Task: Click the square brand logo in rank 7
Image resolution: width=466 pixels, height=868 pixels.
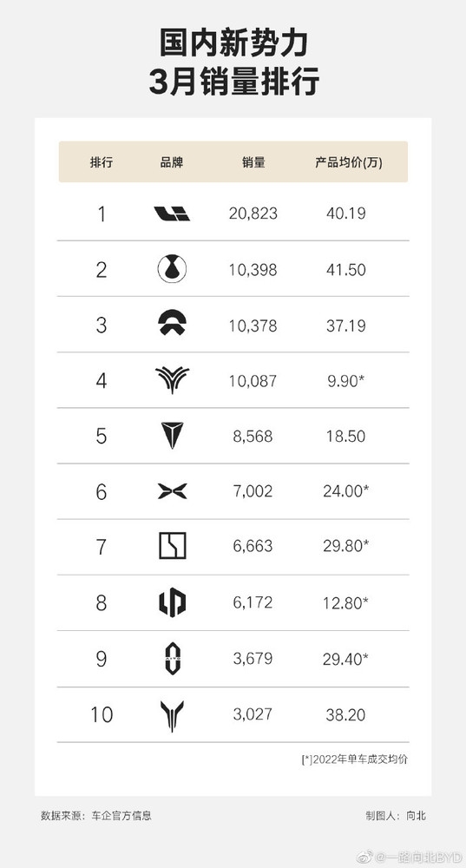Action: point(172,546)
